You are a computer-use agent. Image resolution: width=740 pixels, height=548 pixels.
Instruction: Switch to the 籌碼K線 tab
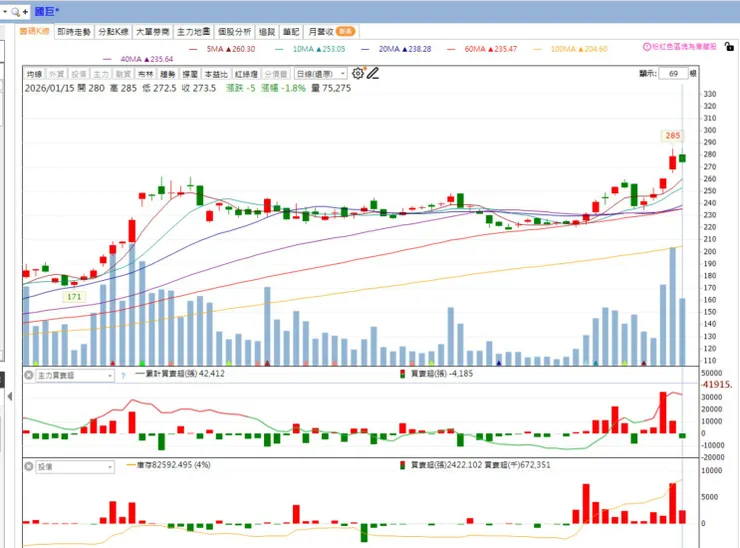point(34,31)
